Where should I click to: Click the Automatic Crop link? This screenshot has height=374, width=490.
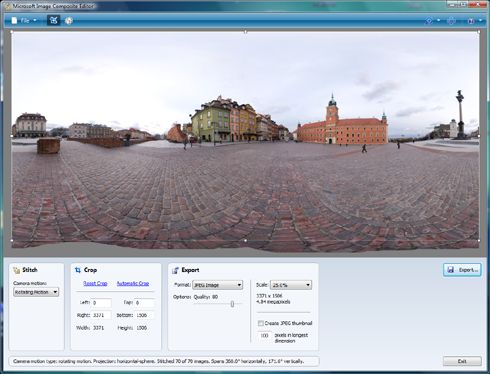[133, 283]
